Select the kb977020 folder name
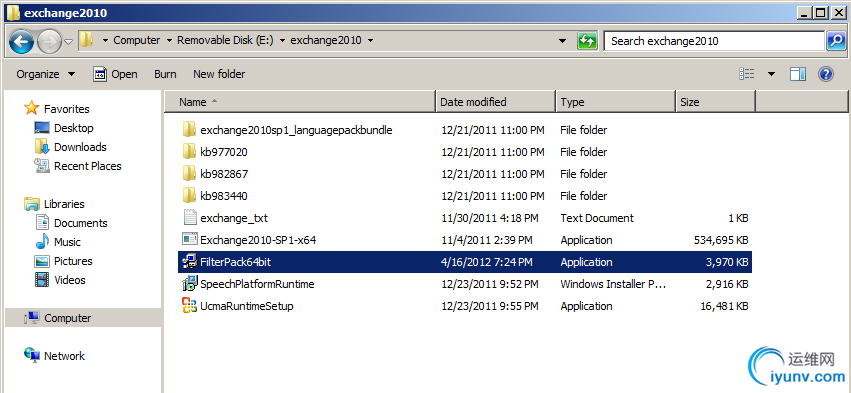 tap(224, 152)
